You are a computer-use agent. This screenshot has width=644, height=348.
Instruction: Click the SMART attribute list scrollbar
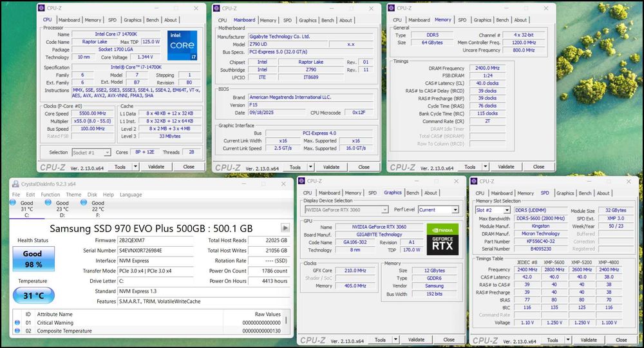287,322
